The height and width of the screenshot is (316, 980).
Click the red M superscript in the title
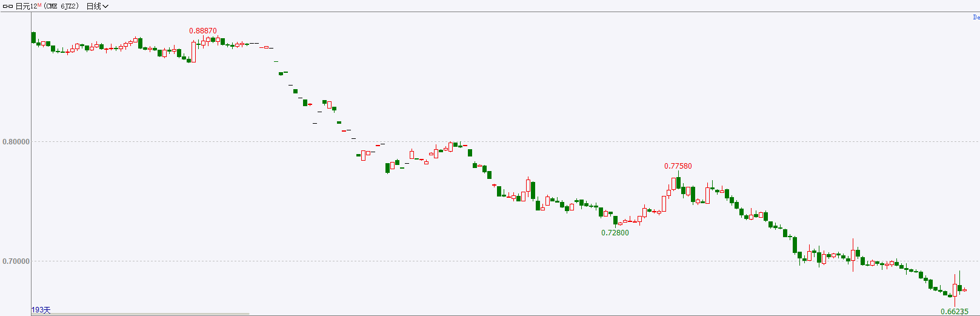coord(39,4)
